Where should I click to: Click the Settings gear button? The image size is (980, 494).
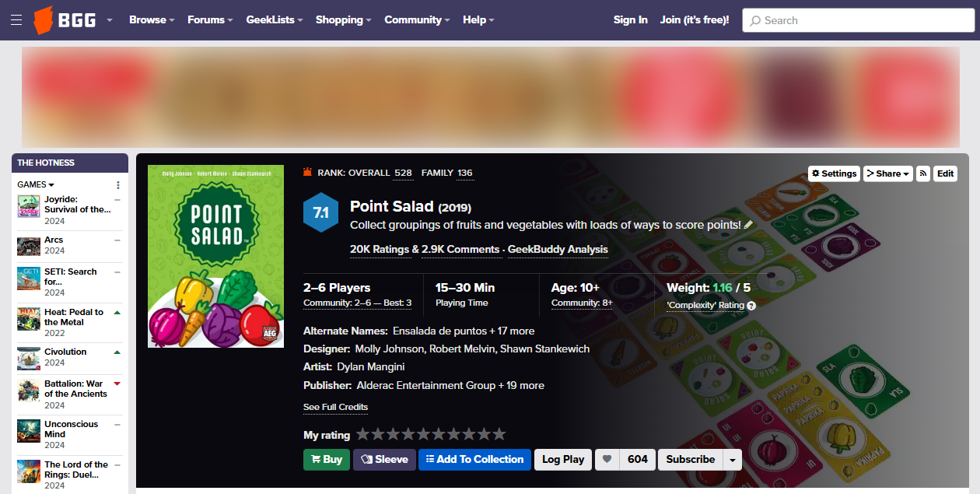[834, 173]
